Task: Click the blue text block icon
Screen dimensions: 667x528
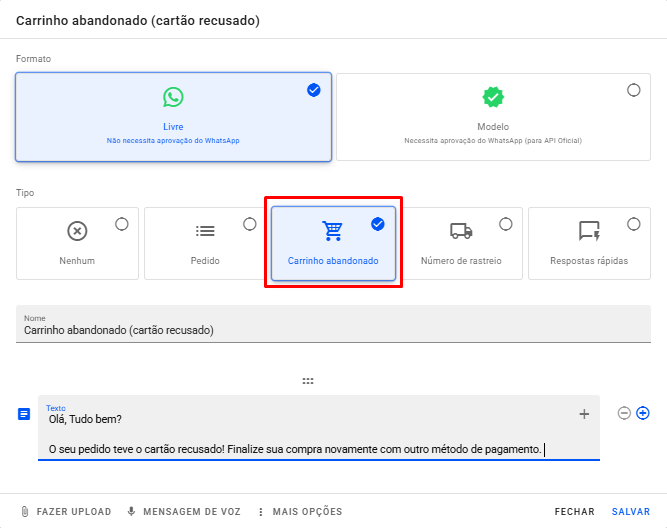Action: (24, 414)
